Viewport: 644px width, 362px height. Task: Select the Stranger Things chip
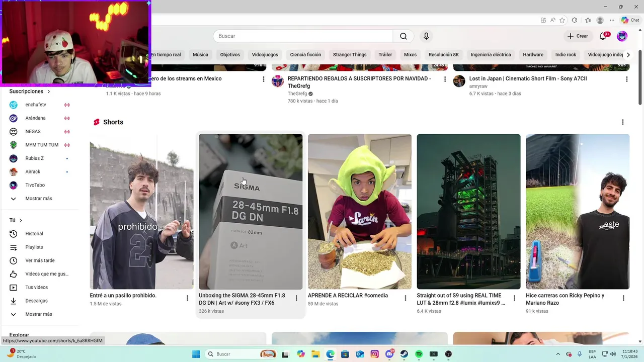click(x=350, y=55)
